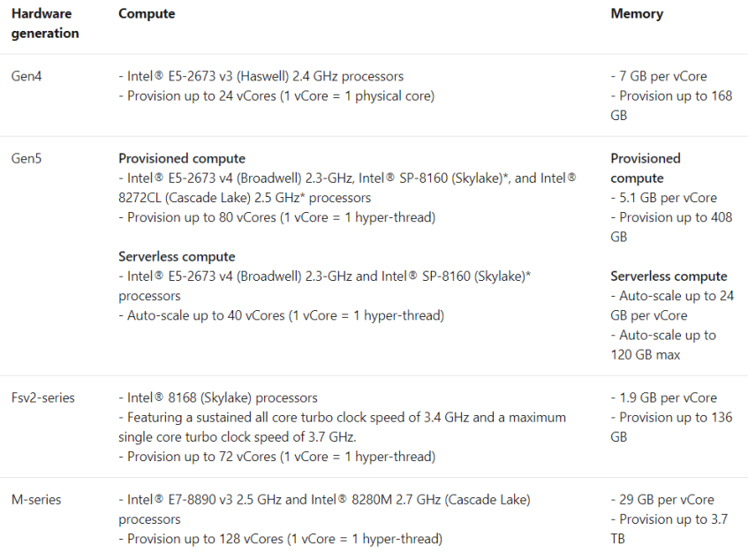Click the Serverless compute heading in Memory column
The width and height of the screenshot is (748, 560).
point(669,276)
